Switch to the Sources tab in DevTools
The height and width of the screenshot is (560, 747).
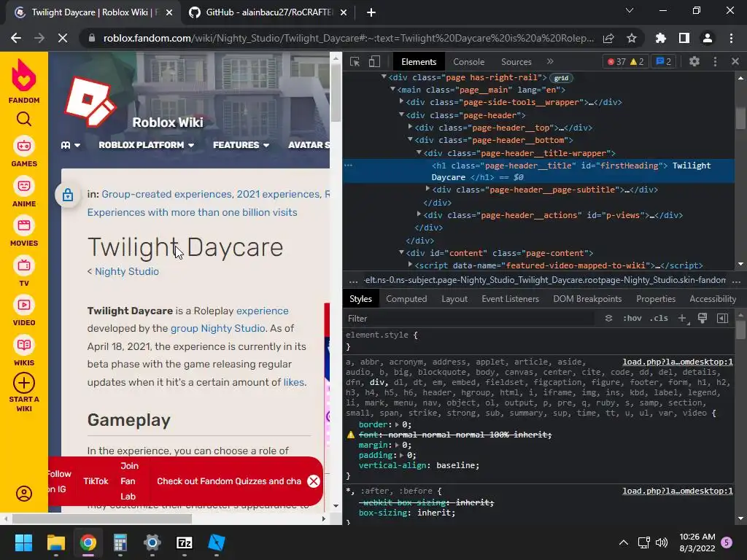(516, 61)
